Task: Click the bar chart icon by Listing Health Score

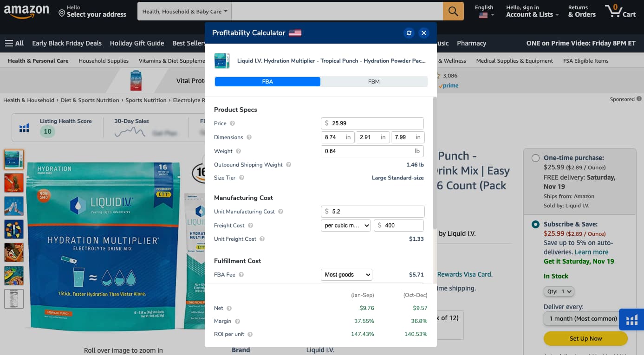Action: (24, 128)
